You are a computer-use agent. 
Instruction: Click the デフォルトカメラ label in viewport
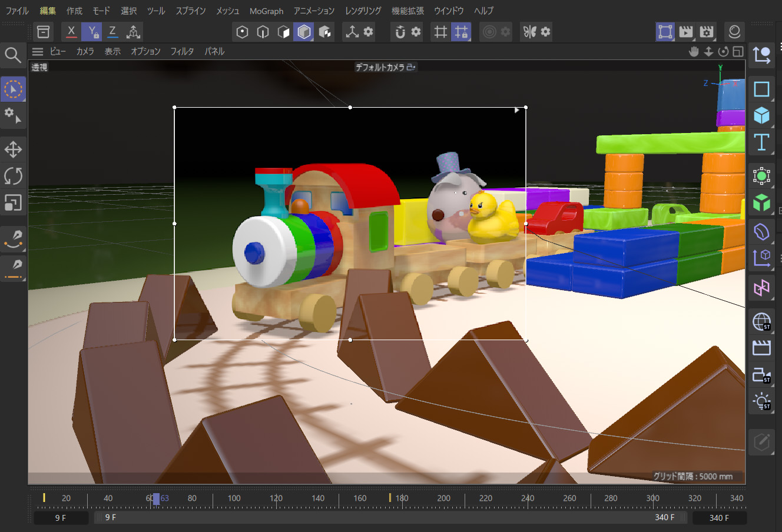pyautogui.click(x=381, y=68)
